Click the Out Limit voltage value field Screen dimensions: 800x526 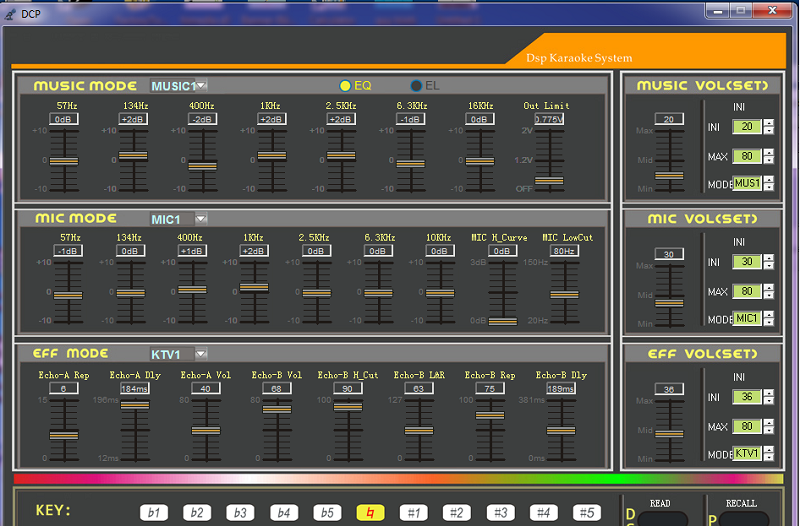coord(549,119)
